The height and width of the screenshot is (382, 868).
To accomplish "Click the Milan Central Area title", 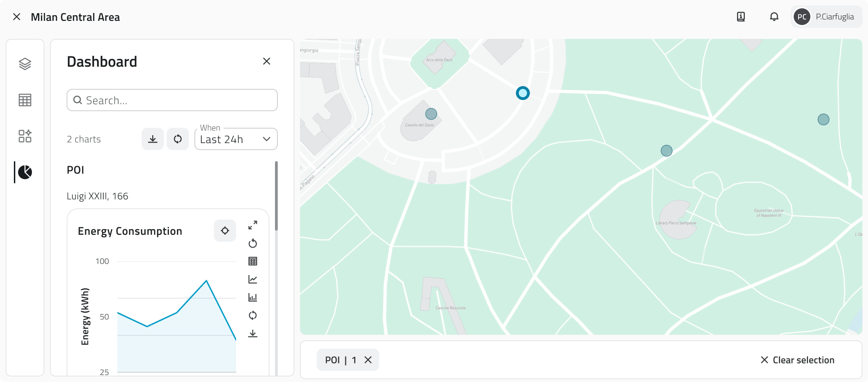I will pyautogui.click(x=75, y=17).
